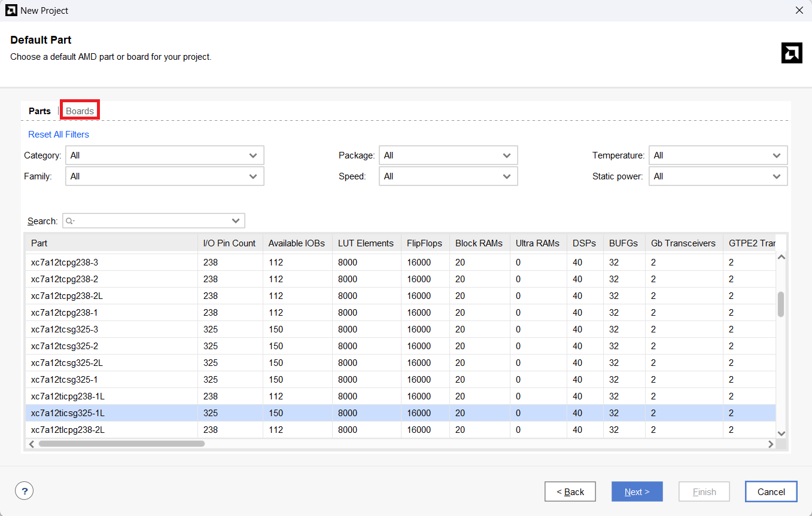Select part xc7a12tcsg325-3
This screenshot has height=516, width=812.
(x=400, y=329)
